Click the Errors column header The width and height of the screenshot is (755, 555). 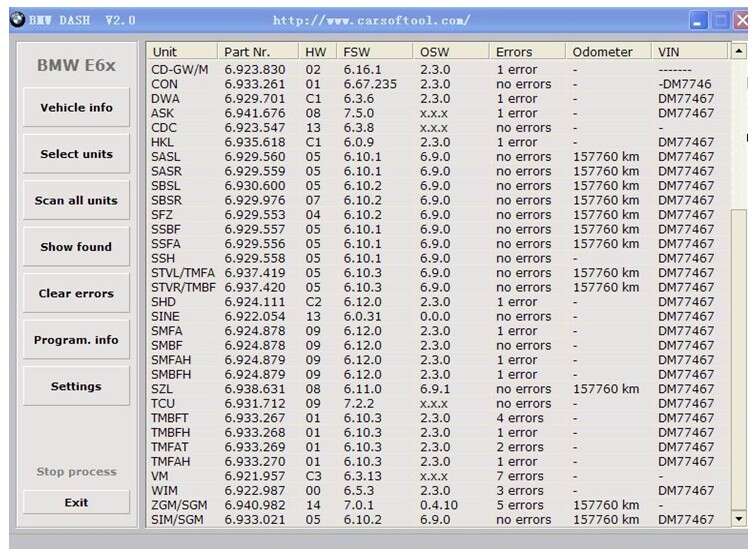tap(514, 52)
